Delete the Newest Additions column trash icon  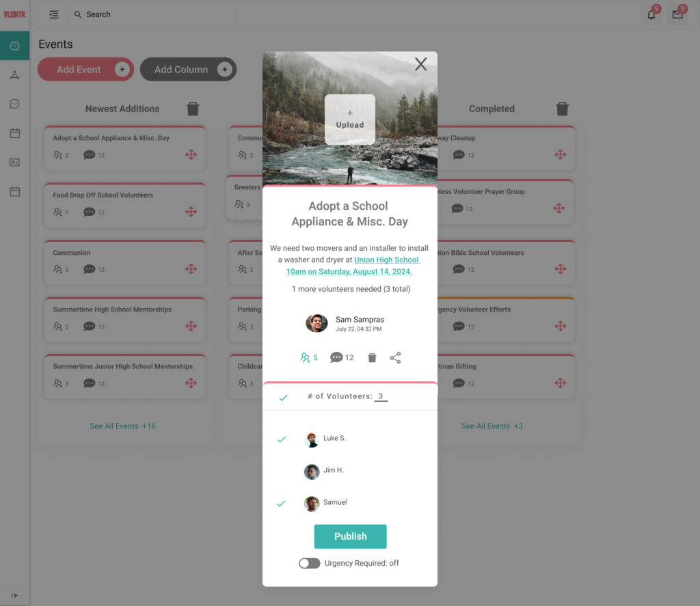tap(193, 109)
